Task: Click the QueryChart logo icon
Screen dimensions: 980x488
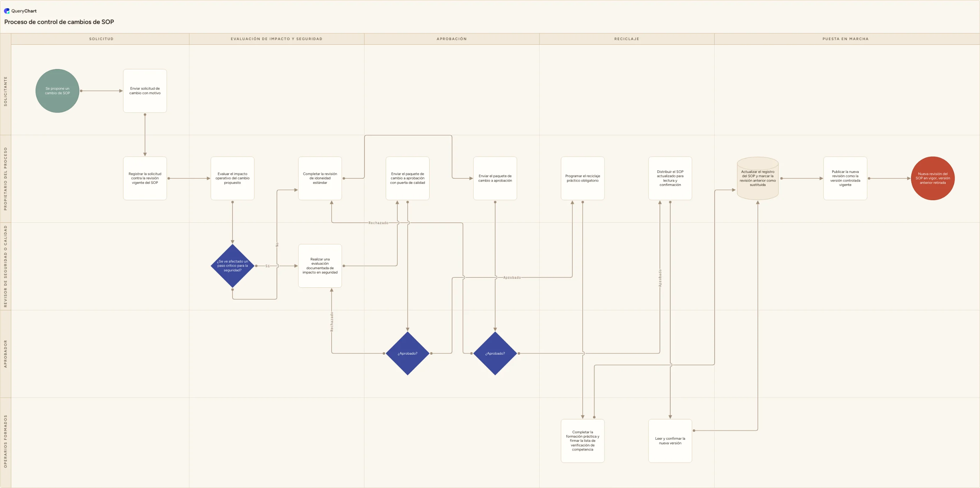Action: 7,11
